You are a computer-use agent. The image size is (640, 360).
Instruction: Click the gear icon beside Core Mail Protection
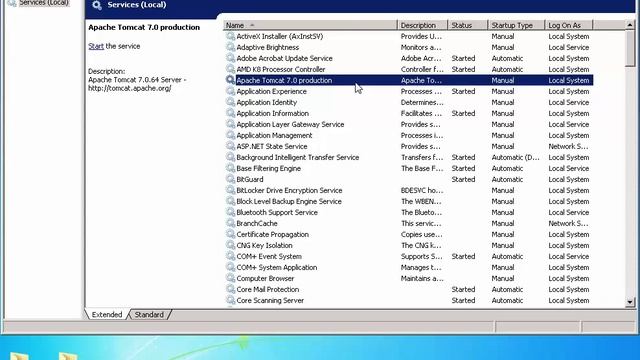230,289
